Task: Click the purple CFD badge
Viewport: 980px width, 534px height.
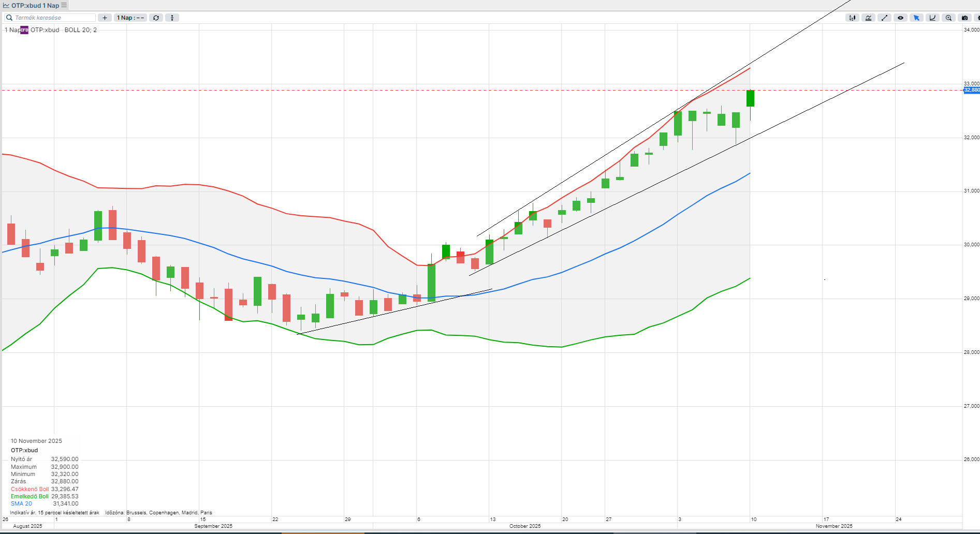Action: [24, 30]
